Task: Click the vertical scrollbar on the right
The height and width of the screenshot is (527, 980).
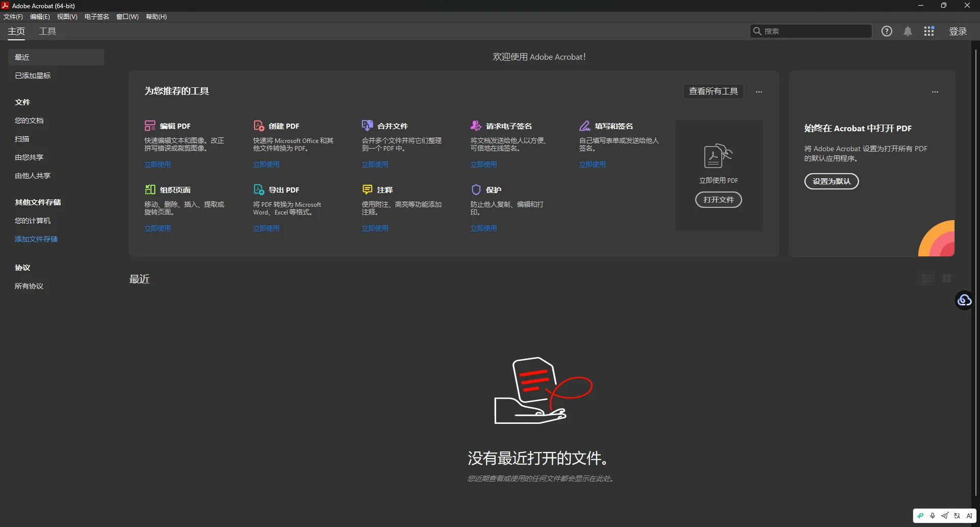Action: [975, 272]
